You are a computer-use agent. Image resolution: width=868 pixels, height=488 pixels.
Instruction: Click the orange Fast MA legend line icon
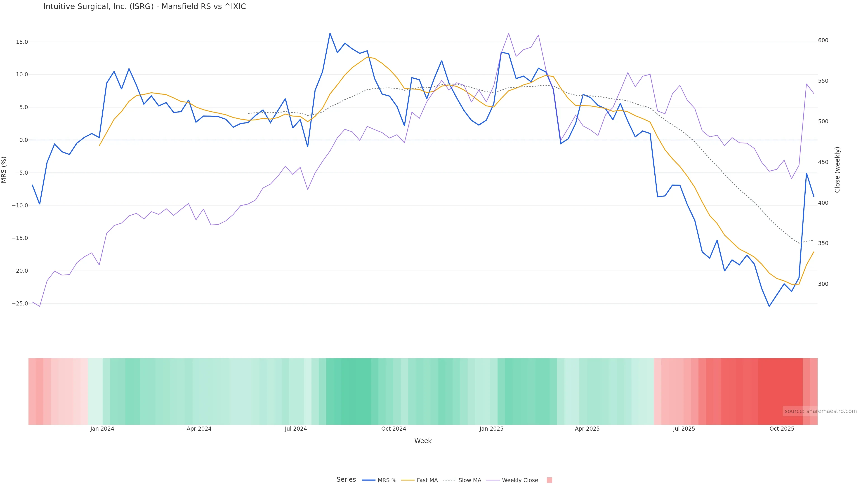click(408, 480)
